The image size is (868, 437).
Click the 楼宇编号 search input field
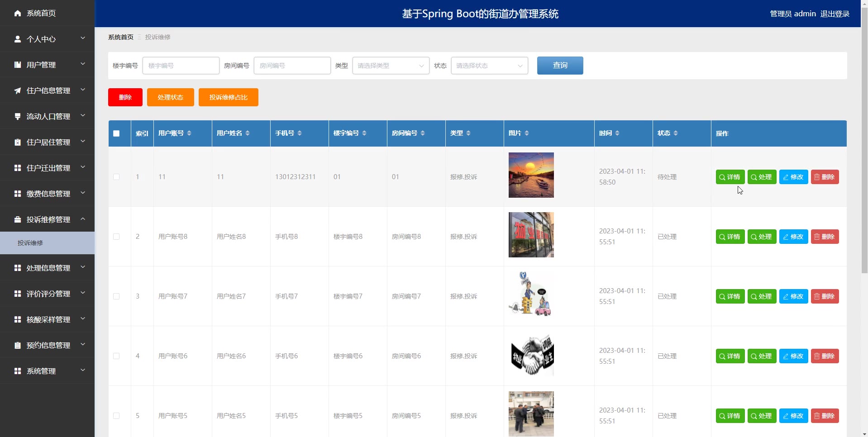(181, 66)
